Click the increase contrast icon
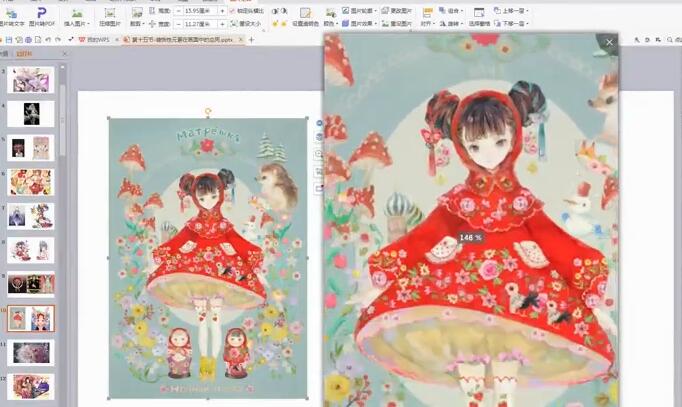Image resolution: width=682 pixels, height=407 pixels. coord(275,11)
